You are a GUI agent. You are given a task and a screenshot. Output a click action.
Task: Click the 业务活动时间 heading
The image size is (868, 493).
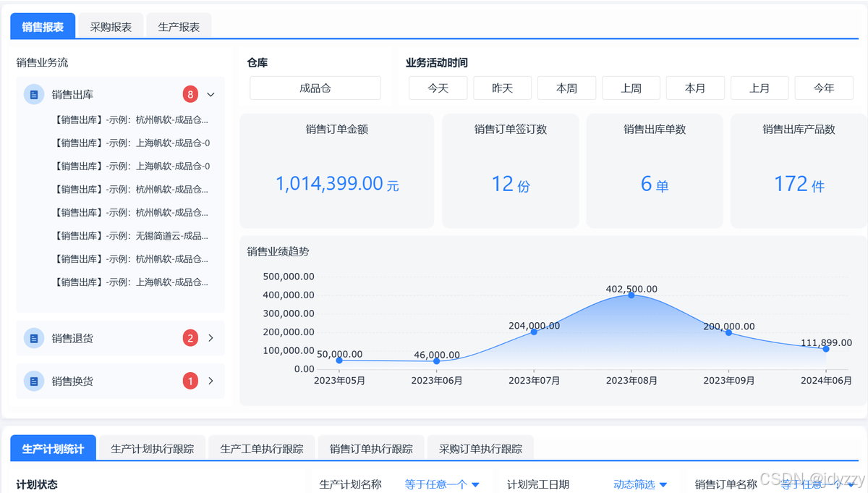pos(437,63)
